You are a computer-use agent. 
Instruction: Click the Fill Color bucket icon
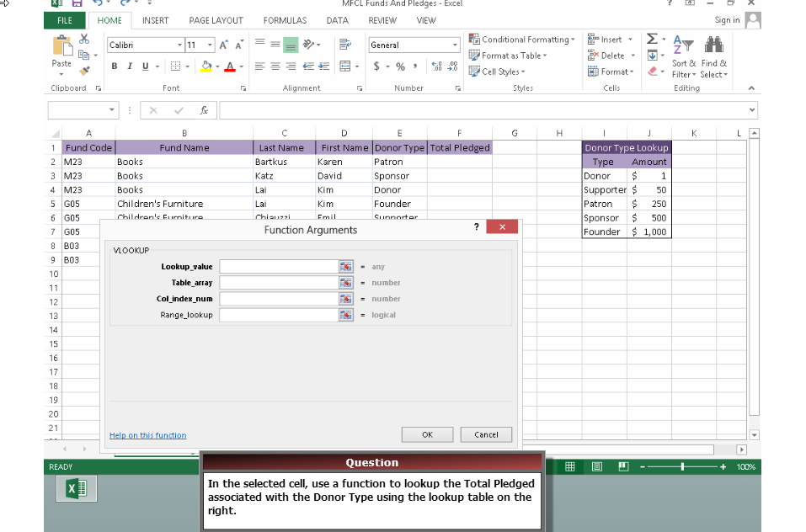(x=206, y=66)
